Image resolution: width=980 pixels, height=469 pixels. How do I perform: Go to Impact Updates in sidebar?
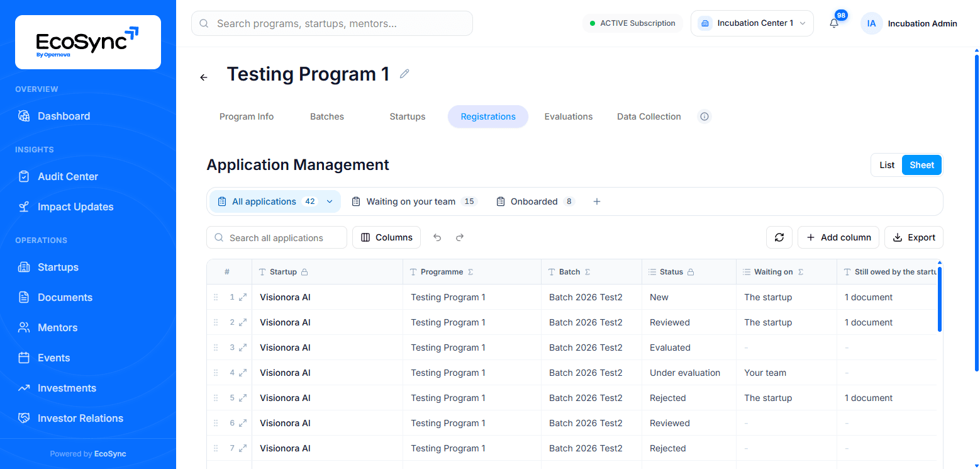pos(88,206)
